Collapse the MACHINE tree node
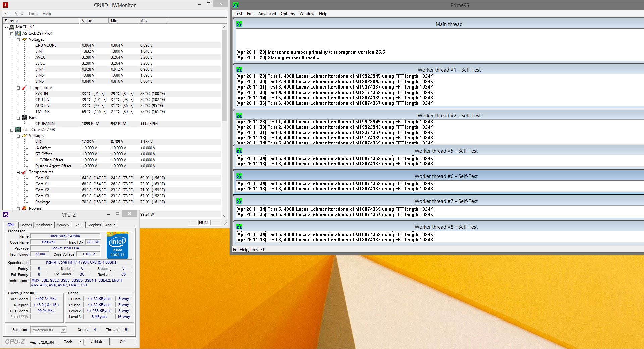 (x=6, y=27)
